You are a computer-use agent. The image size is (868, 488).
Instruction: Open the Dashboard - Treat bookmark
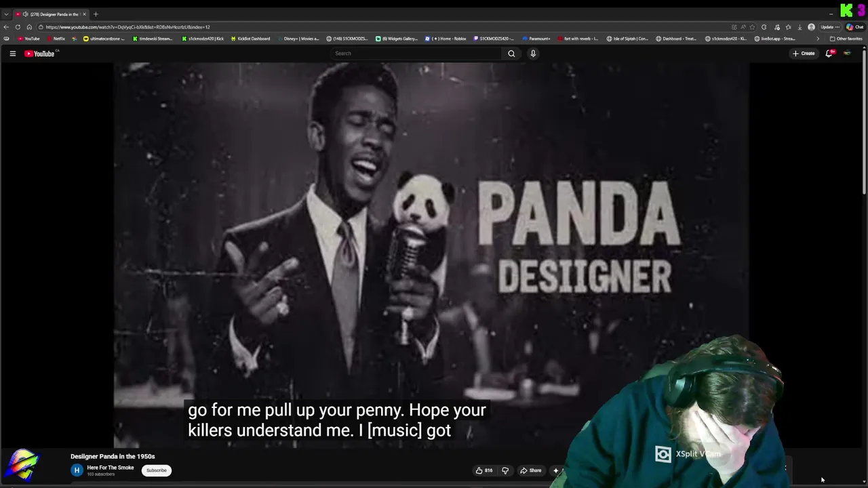[675, 39]
